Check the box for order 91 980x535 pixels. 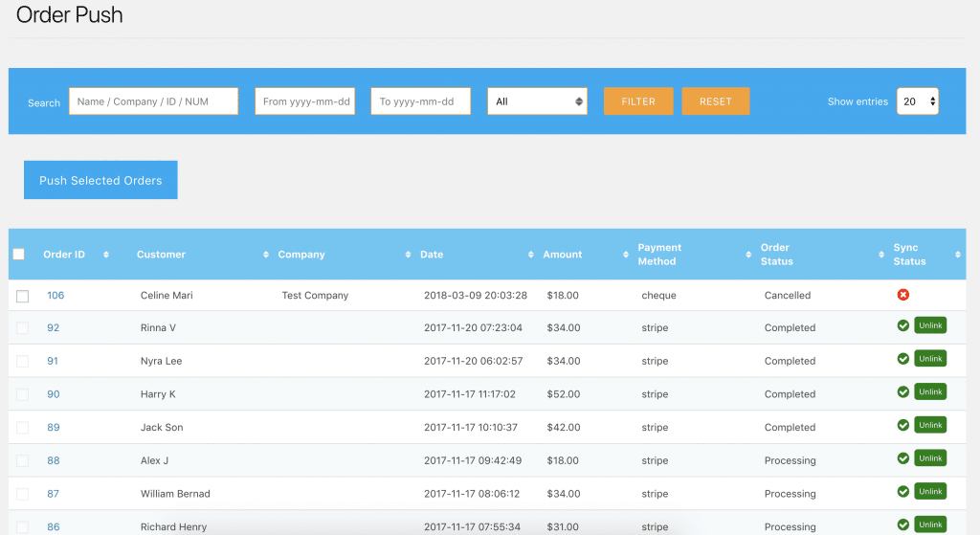click(x=23, y=361)
